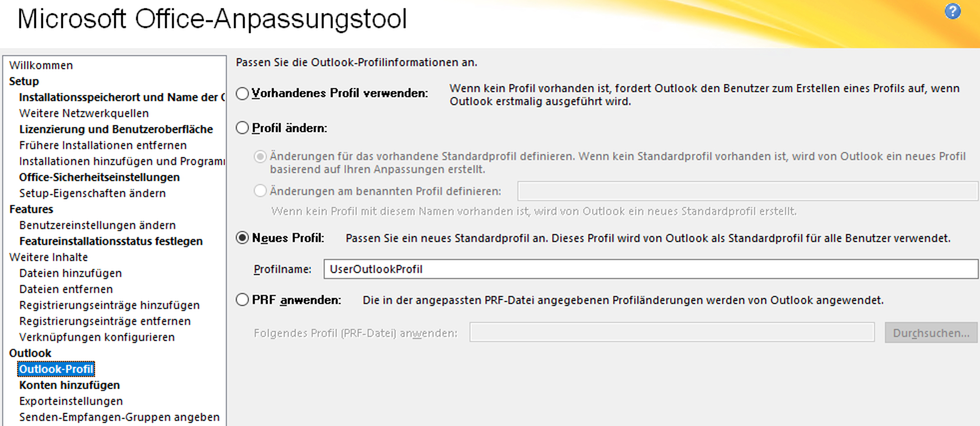The height and width of the screenshot is (426, 980).
Task: Open Setup-Eigenschaften ändern page
Action: 92,193
